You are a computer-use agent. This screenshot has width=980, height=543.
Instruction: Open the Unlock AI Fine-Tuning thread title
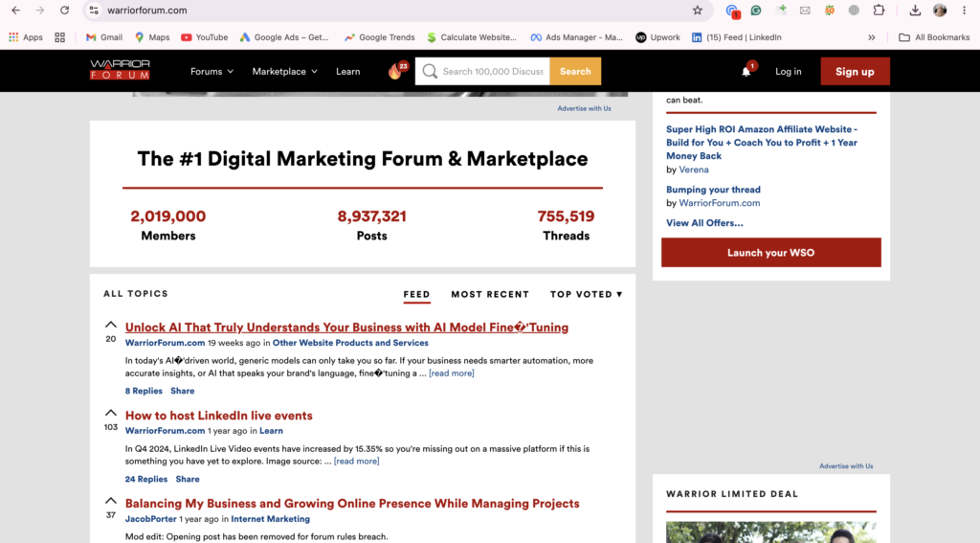click(x=346, y=328)
